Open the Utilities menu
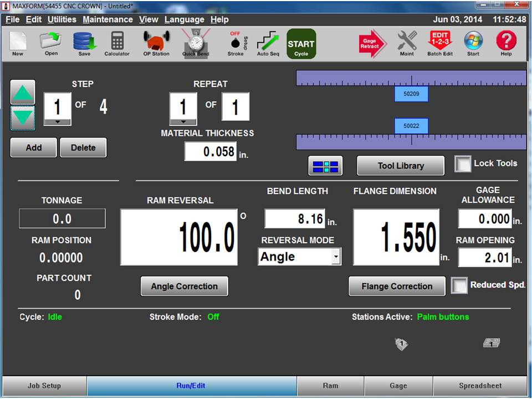 (x=62, y=20)
